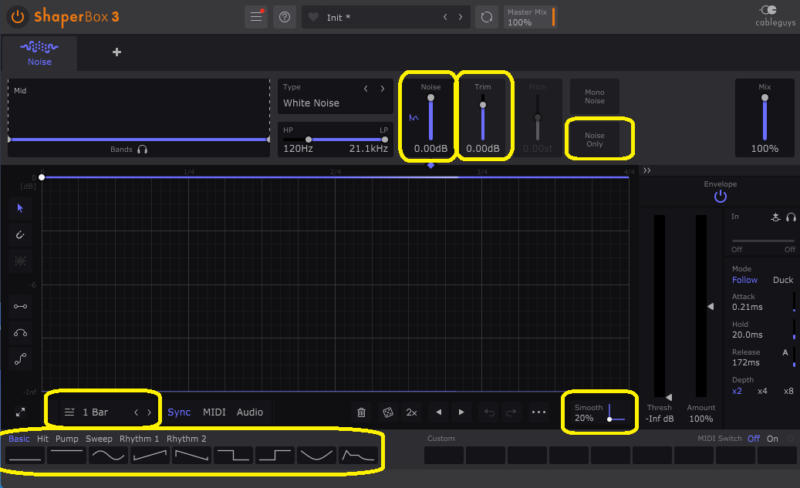
Task: Toggle the Envelope power button
Action: 719,197
